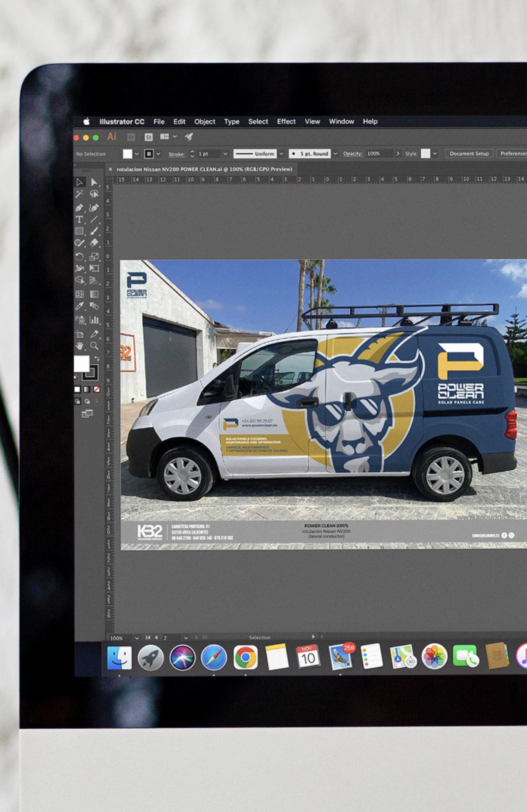Go to first artboard in status bar
The height and width of the screenshot is (812, 527).
148,638
